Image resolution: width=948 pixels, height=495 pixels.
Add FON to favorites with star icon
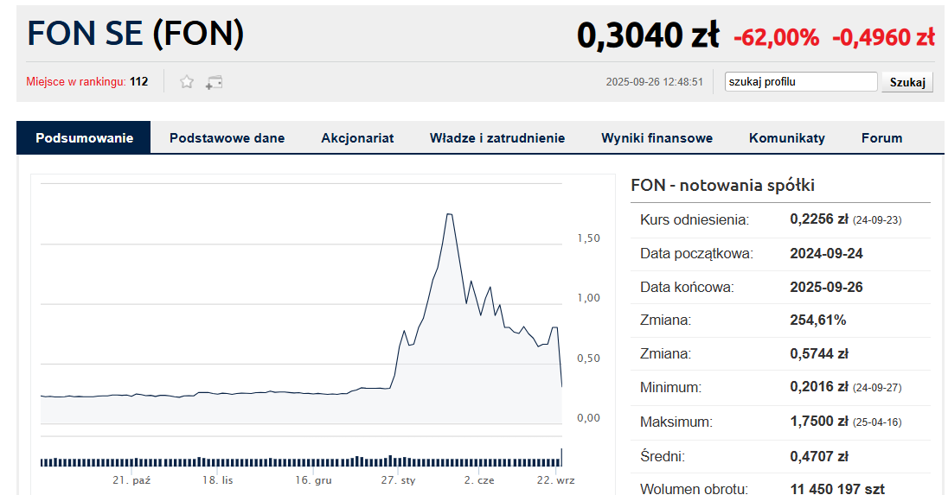187,82
